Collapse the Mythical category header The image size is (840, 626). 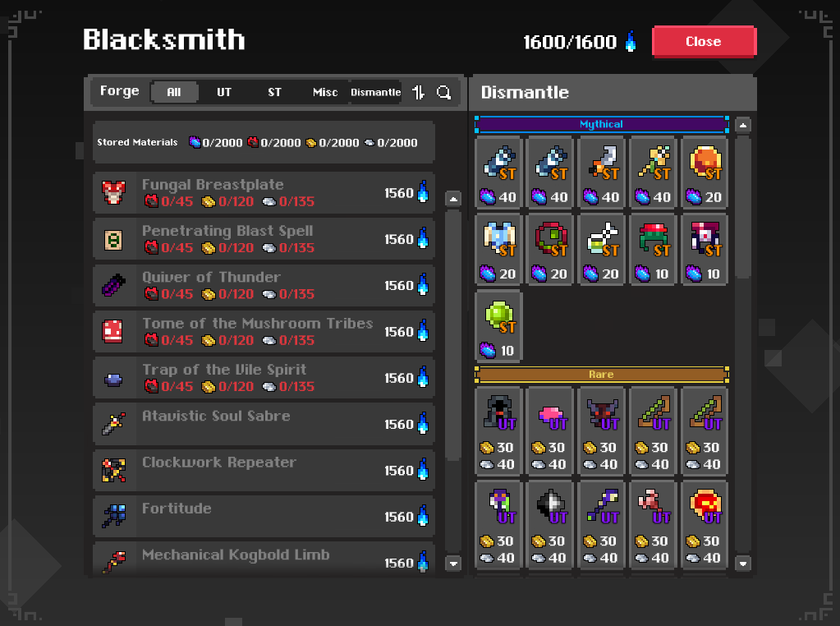pyautogui.click(x=602, y=124)
